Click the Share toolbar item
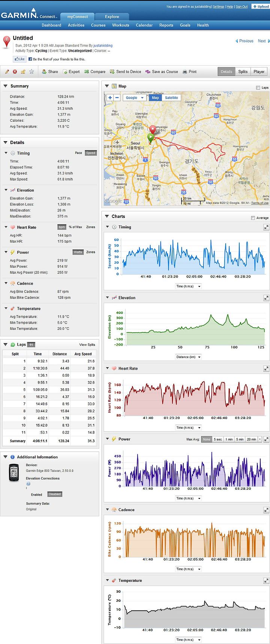270x644 pixels. click(50, 72)
